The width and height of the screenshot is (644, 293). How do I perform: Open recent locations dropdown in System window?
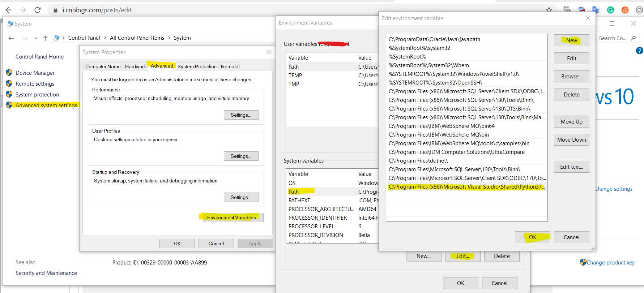click(x=36, y=38)
